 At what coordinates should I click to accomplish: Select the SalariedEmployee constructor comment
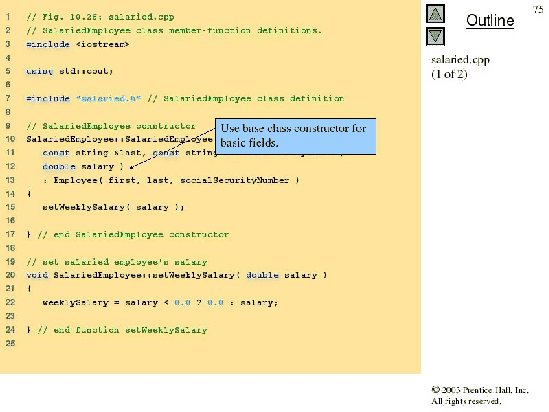click(111, 126)
